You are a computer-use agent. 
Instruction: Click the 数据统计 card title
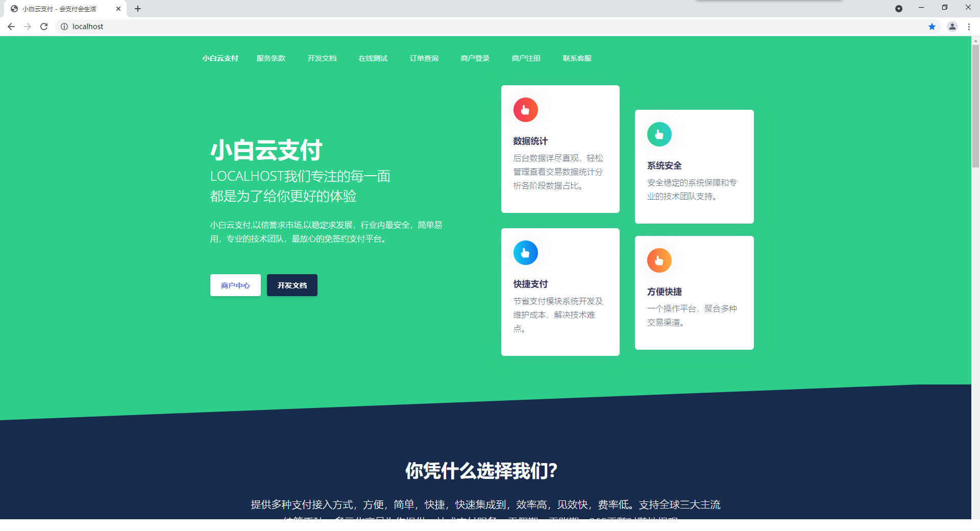click(x=530, y=141)
